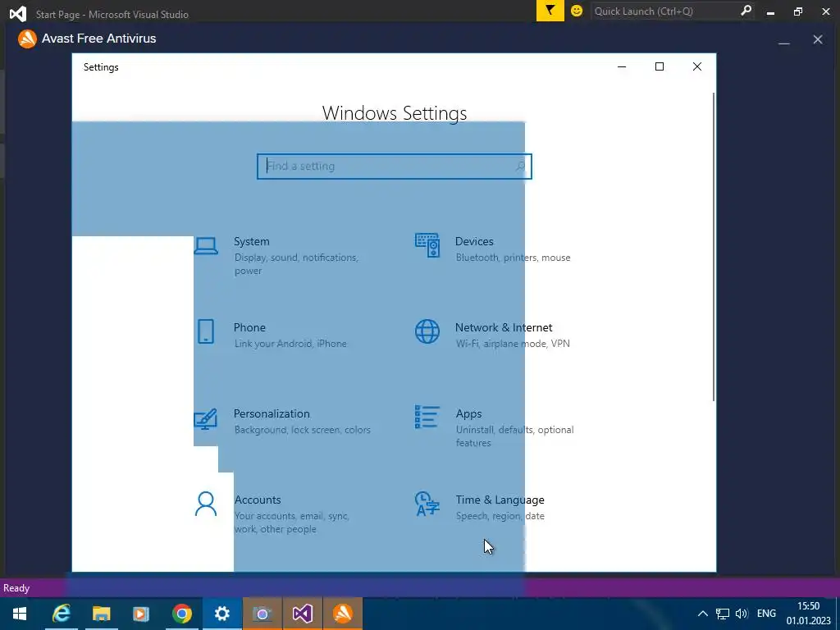Change the ENG input language
This screenshot has height=630, width=840.
767,614
